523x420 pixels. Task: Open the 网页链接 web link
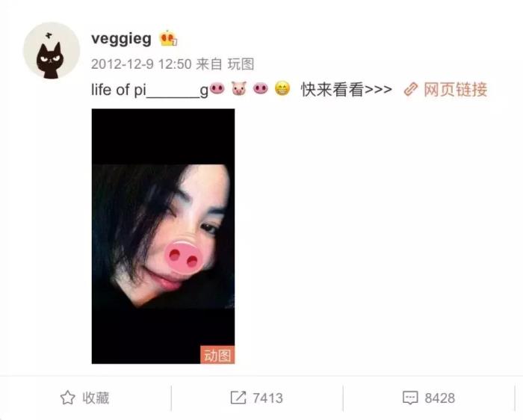tap(455, 90)
